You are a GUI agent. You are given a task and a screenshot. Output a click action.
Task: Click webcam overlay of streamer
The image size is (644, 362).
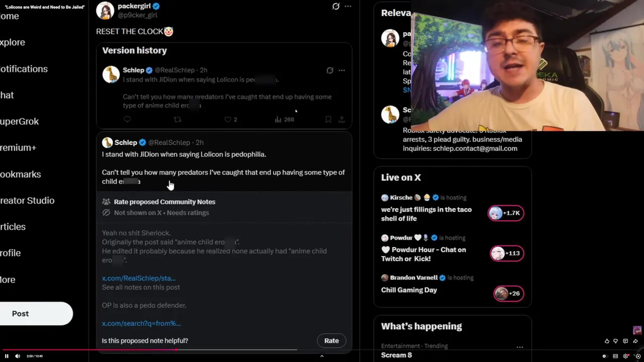[527, 65]
